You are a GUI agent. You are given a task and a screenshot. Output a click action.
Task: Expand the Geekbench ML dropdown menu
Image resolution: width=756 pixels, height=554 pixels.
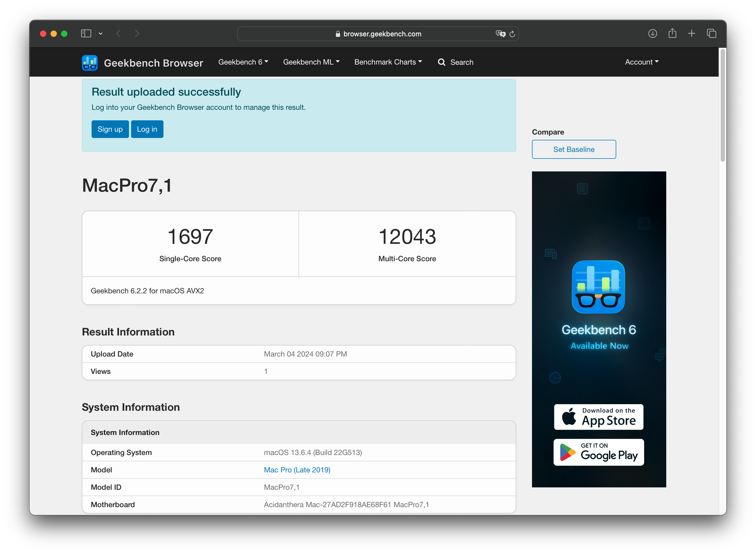[x=311, y=62]
